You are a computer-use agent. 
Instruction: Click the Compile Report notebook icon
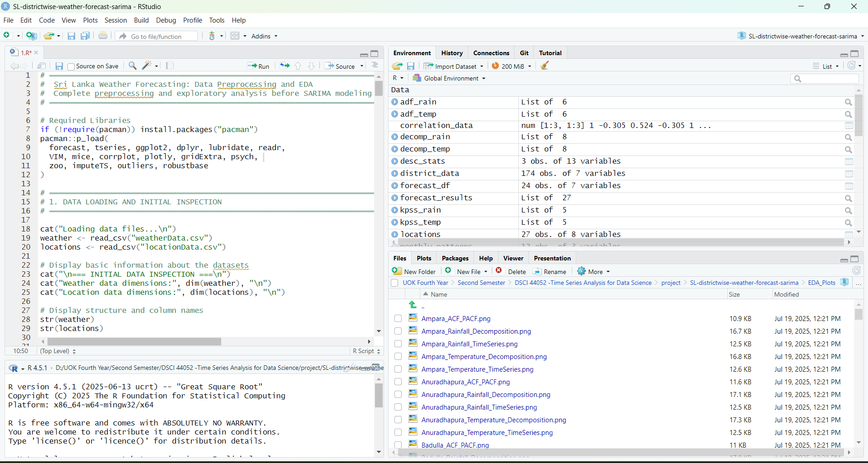point(170,66)
